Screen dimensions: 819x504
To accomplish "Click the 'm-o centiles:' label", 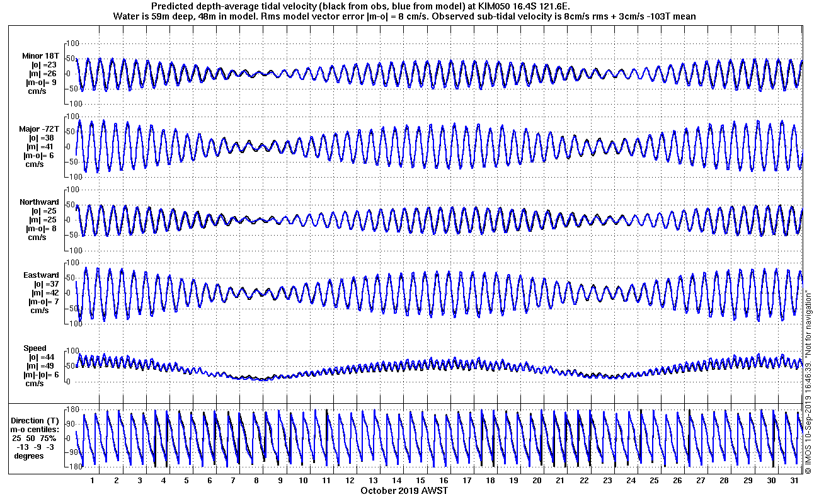I will (35, 430).
